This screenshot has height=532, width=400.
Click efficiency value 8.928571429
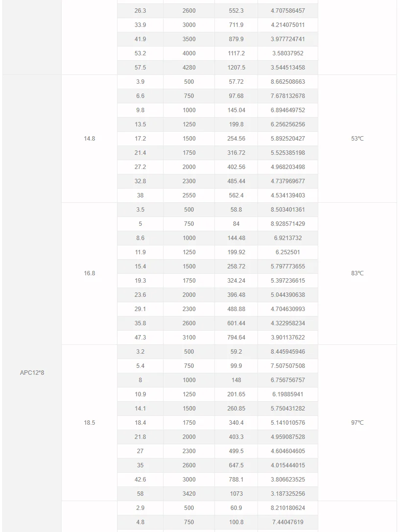[288, 224]
